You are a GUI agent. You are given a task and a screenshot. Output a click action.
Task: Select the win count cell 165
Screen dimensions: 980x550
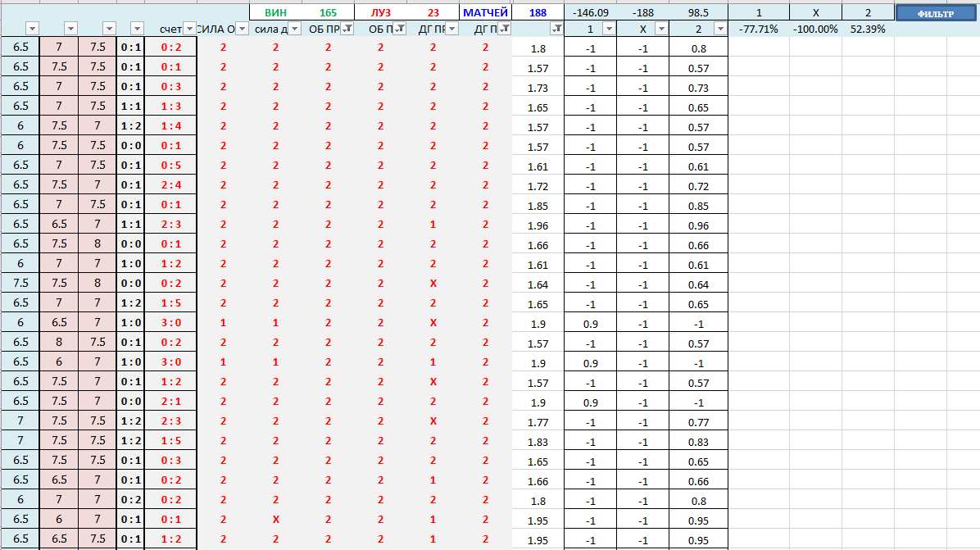328,12
